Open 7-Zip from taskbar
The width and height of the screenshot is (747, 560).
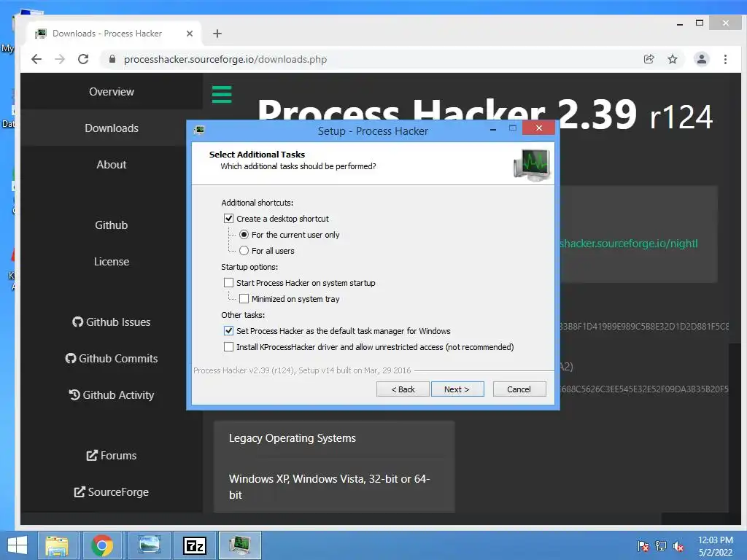195,545
